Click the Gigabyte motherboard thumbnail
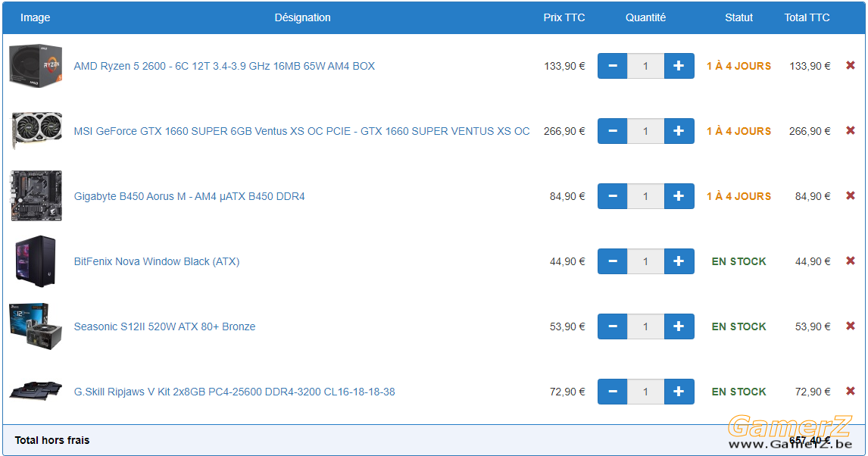Screen dimensions: 868x456 click(x=36, y=196)
